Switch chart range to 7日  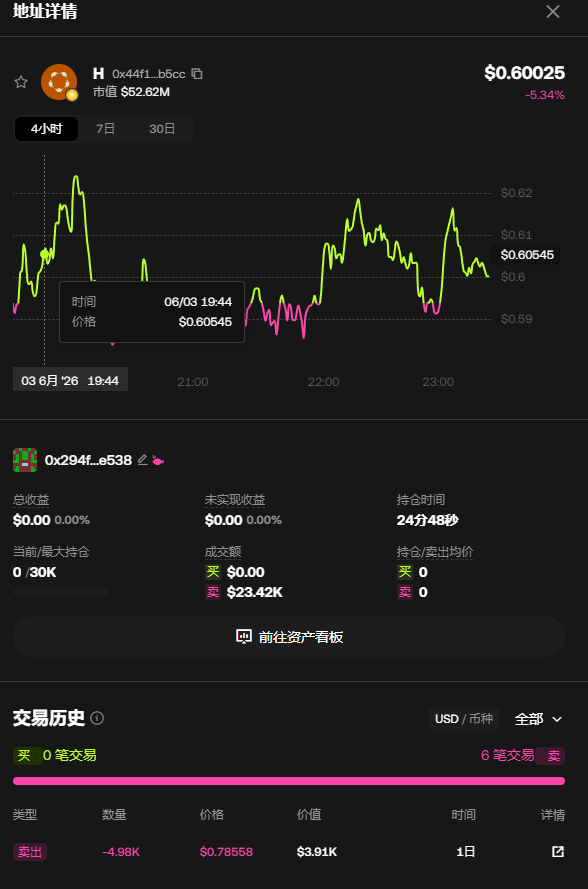pos(105,129)
